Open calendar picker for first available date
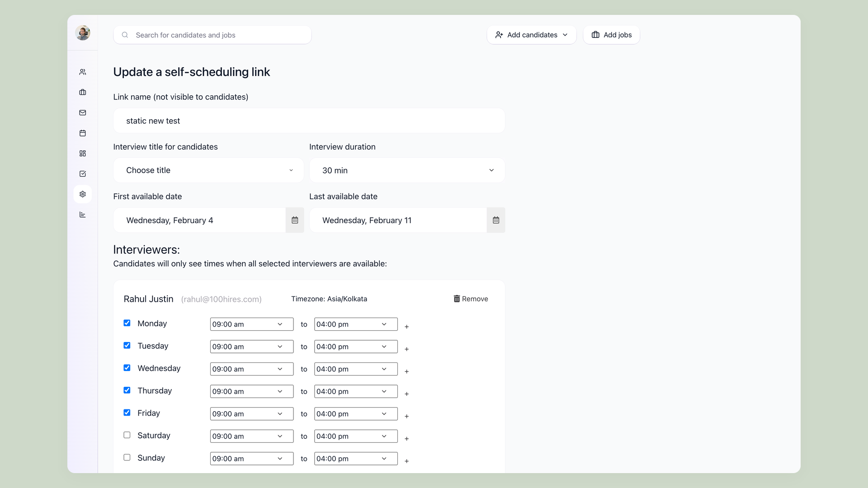Screen dimensions: 868x488 point(295,220)
